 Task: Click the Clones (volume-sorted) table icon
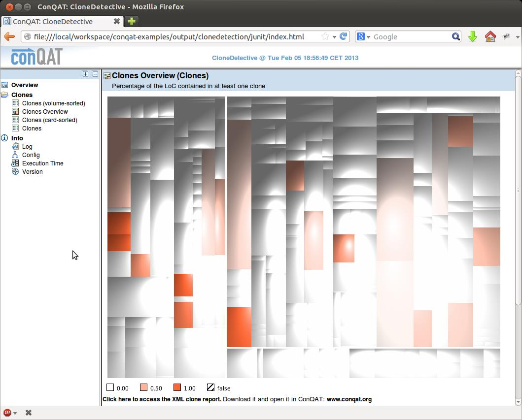tap(15, 103)
